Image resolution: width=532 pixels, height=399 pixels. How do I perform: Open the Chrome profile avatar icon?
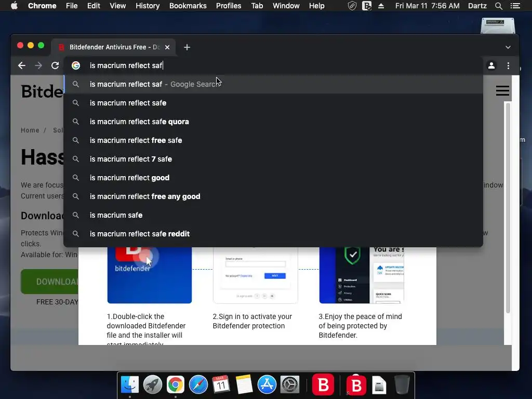(491, 65)
